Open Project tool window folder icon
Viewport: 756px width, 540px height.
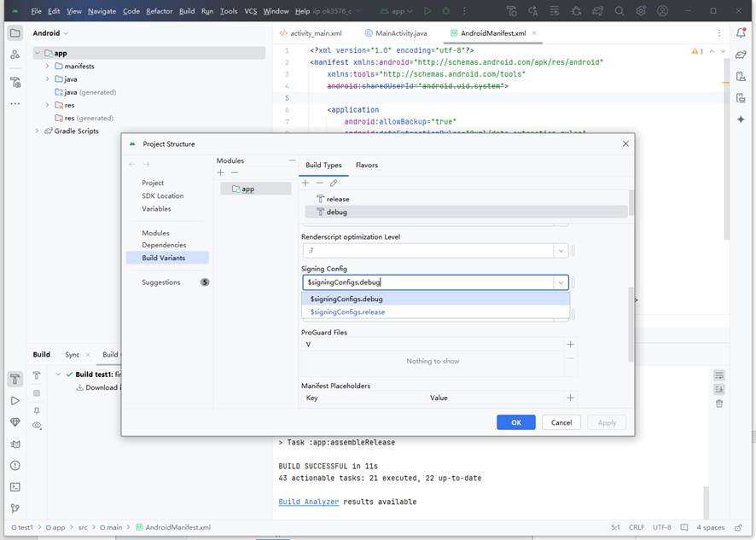tap(15, 33)
